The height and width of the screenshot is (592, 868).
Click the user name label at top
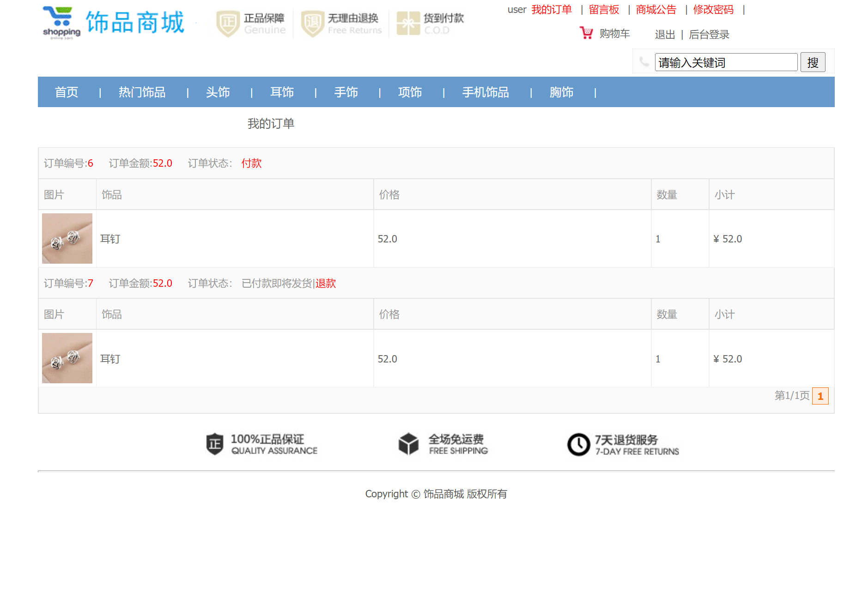517,10
